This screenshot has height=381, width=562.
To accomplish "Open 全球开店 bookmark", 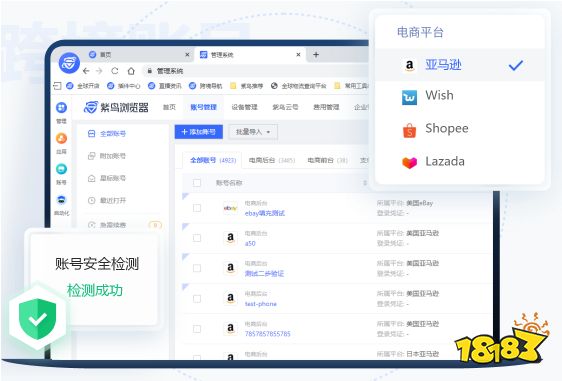I will 83,86.
